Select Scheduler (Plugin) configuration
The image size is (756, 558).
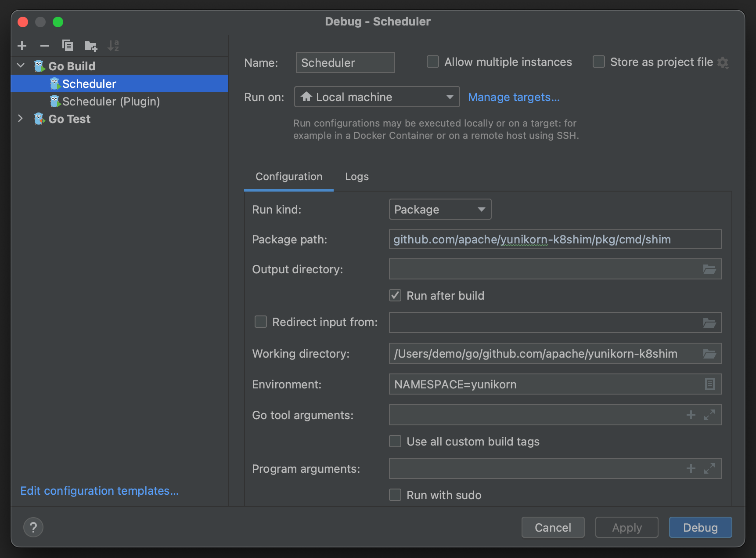[111, 101]
